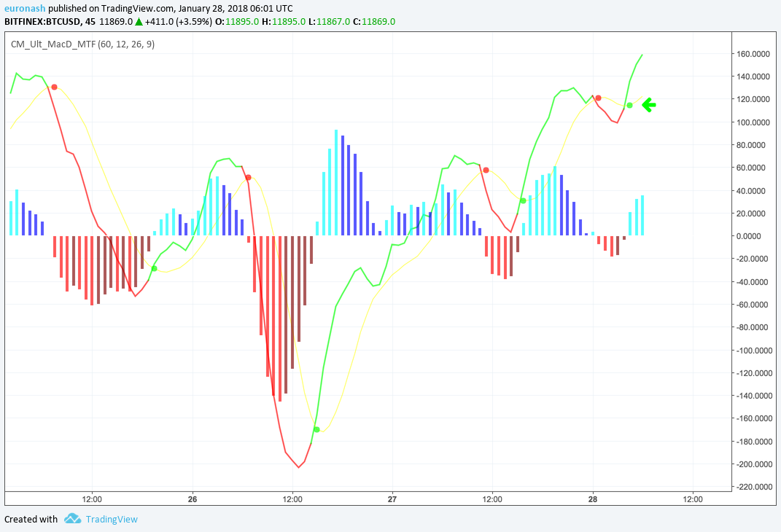This screenshot has width=781, height=532.
Task: Click the 120.0000 price axis label
Action: tap(753, 100)
